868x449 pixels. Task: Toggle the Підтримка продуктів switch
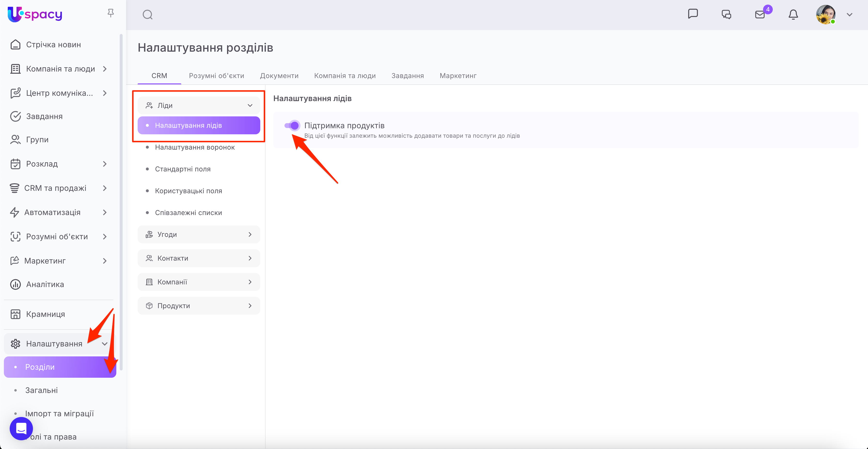point(292,126)
